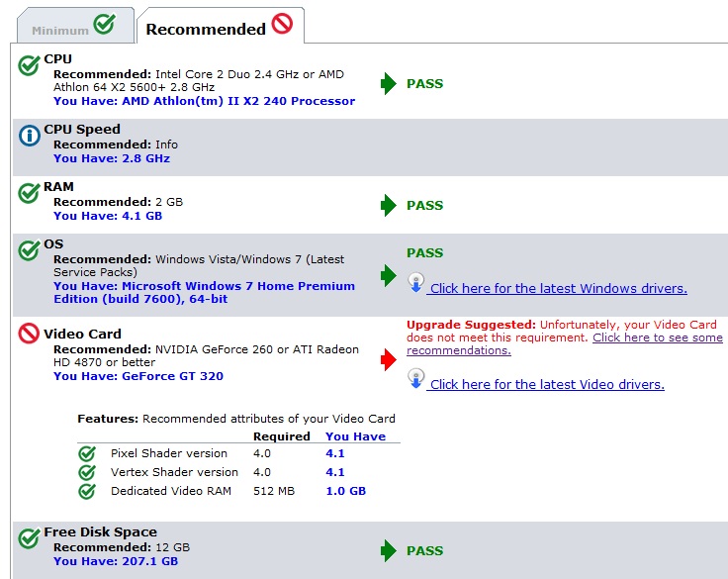Open the latest Windows drivers link
Screen dimensions: 728x579
tap(559, 289)
